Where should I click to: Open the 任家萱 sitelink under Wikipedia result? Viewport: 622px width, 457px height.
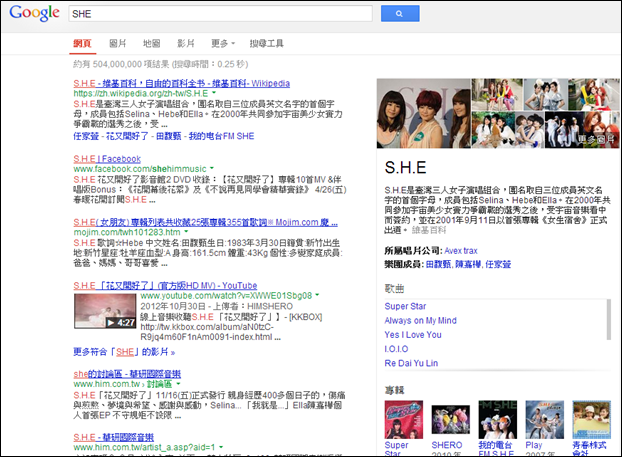86,136
